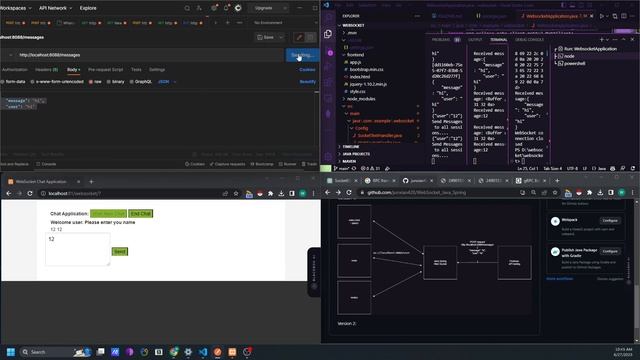The width and height of the screenshot is (640, 360).
Task: Bookmark the localhost page with the star icon
Action: (x=236, y=193)
